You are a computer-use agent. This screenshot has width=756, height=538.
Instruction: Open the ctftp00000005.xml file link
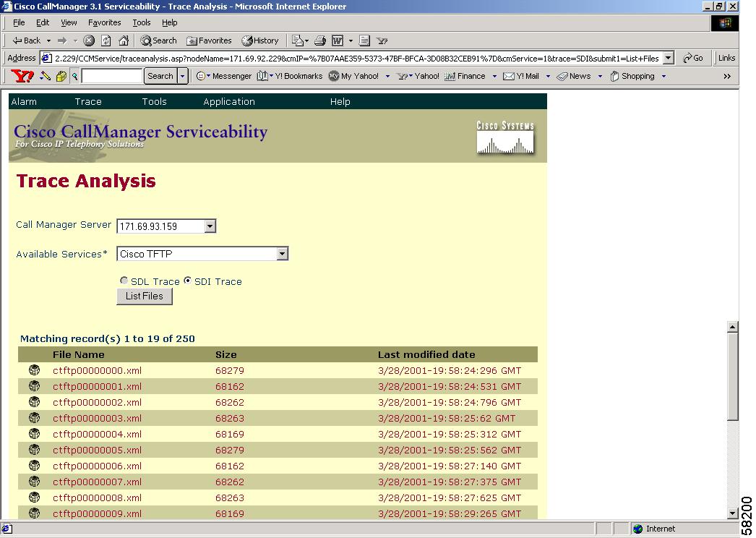click(98, 451)
